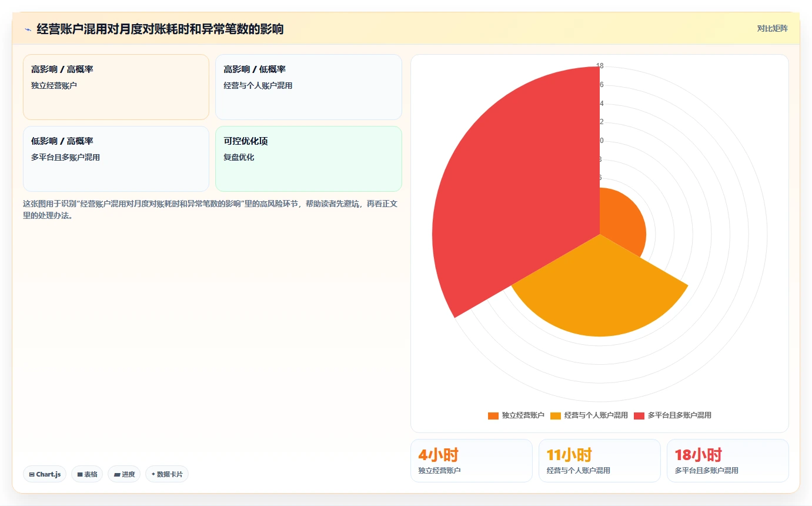Open the 可控优化项 green card
This screenshot has height=506, width=812.
click(x=309, y=159)
